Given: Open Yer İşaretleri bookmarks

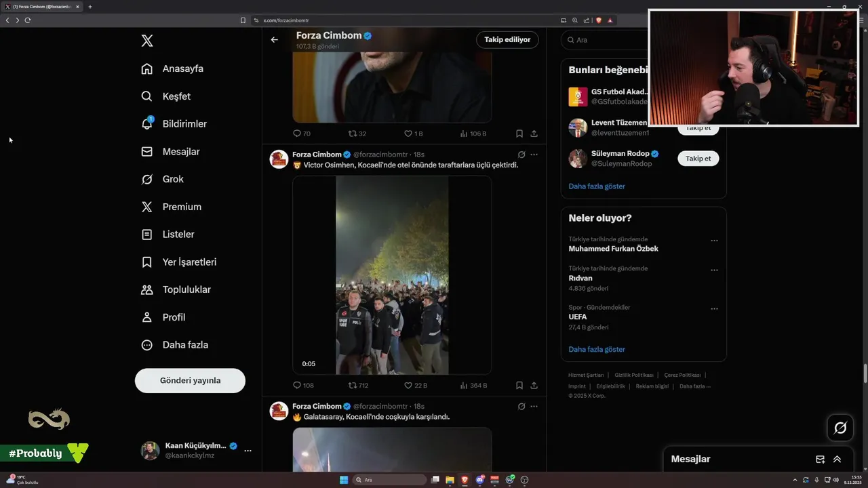Looking at the screenshot, I should coord(179,262).
